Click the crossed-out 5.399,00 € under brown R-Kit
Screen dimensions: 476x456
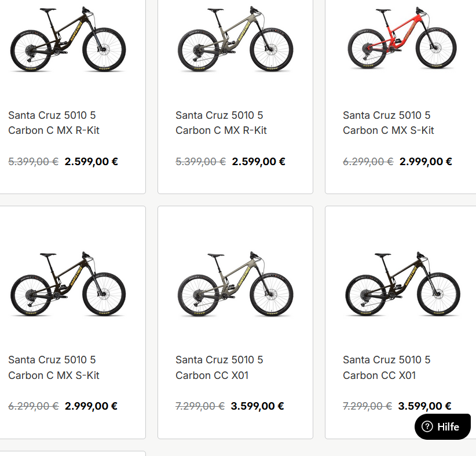[x=33, y=162]
